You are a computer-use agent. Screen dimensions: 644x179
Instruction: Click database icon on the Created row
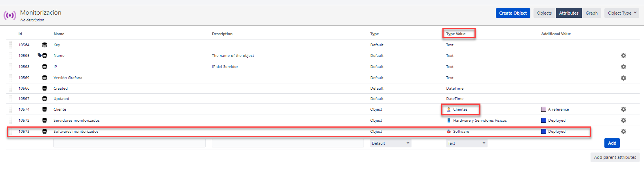coord(44,89)
